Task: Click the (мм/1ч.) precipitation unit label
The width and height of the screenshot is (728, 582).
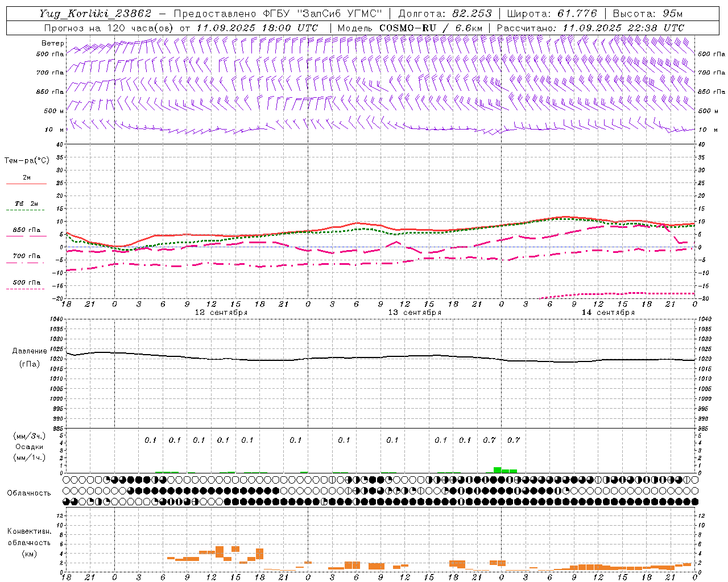Action: pyautogui.click(x=29, y=458)
